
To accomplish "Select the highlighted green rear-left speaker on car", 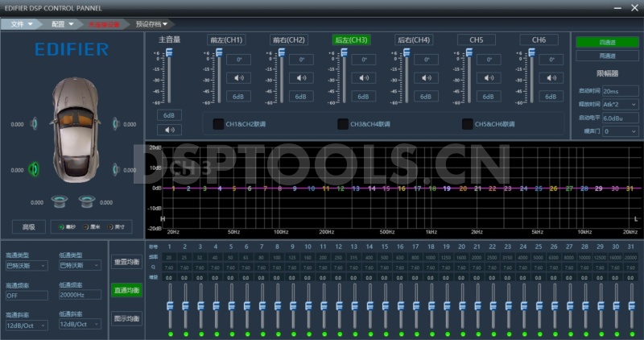I will pyautogui.click(x=35, y=169).
